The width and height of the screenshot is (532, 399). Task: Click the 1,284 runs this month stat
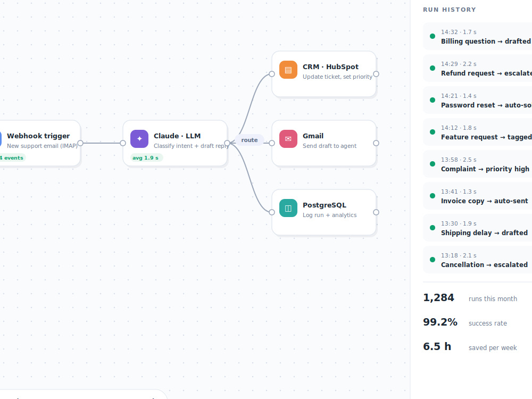click(x=470, y=298)
